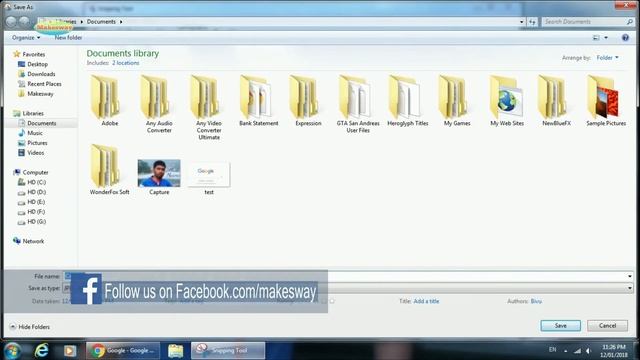Expand address bar history dropdown
Viewport: 640px width, 360px height.
(521, 22)
